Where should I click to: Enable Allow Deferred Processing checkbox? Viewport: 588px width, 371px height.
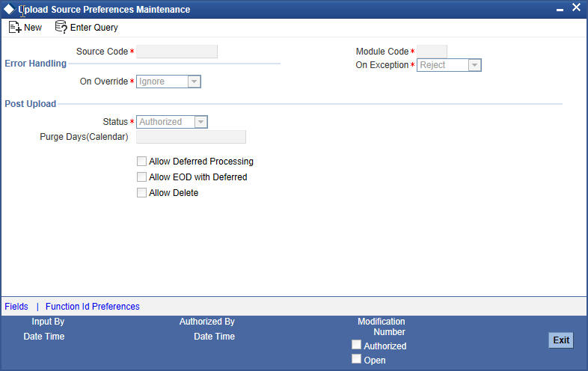point(141,162)
